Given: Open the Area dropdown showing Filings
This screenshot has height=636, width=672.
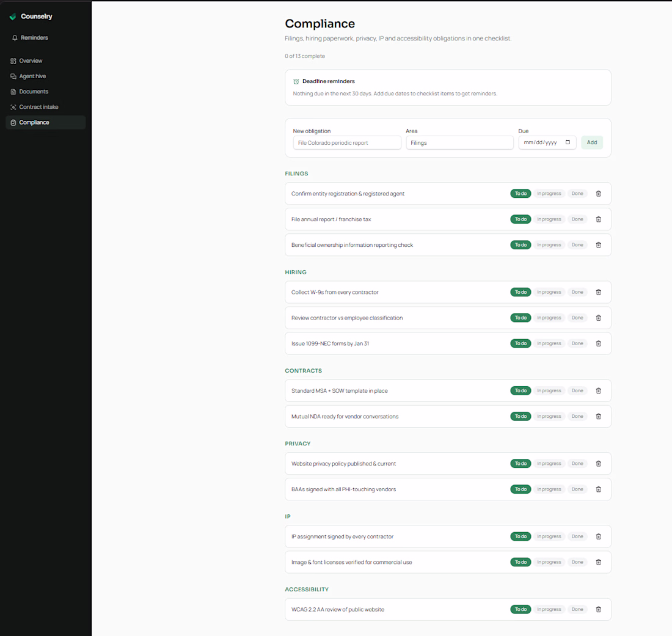Looking at the screenshot, I should coord(459,143).
